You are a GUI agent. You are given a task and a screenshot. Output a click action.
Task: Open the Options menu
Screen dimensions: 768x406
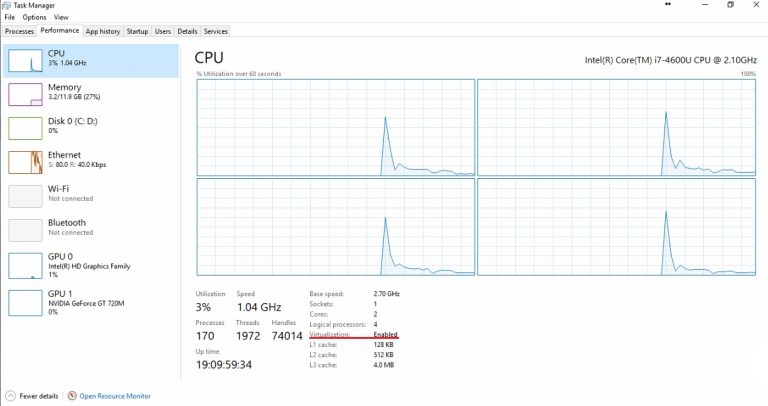[x=34, y=17]
